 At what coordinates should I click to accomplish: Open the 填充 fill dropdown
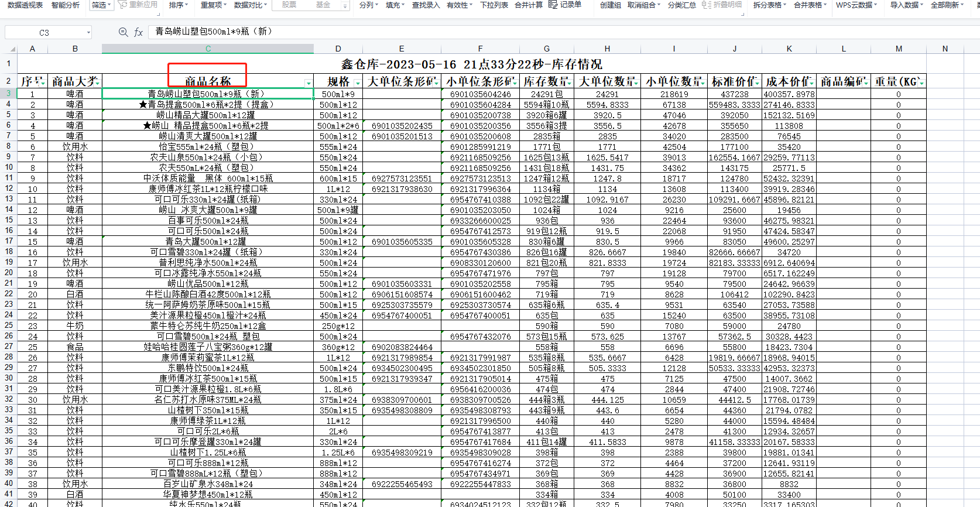click(395, 5)
